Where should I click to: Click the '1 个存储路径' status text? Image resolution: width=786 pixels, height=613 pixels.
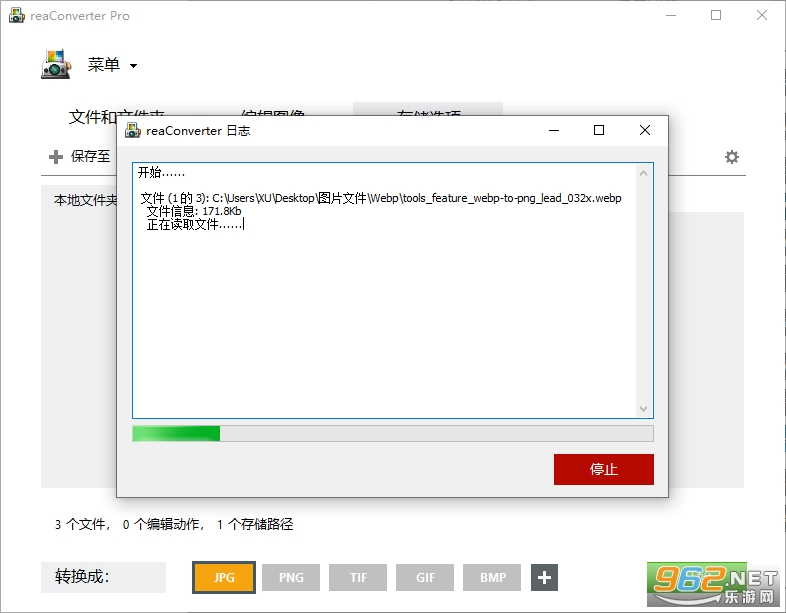[x=255, y=524]
